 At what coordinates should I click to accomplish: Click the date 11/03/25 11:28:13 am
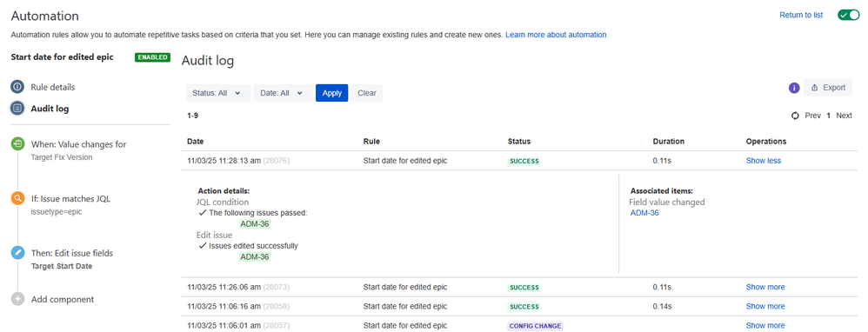pos(224,161)
